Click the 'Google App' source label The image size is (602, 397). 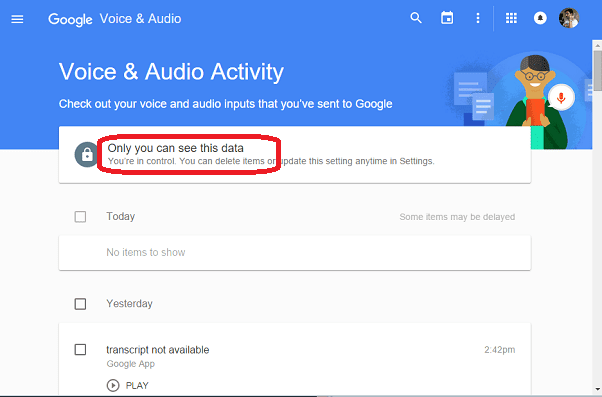[x=131, y=364]
